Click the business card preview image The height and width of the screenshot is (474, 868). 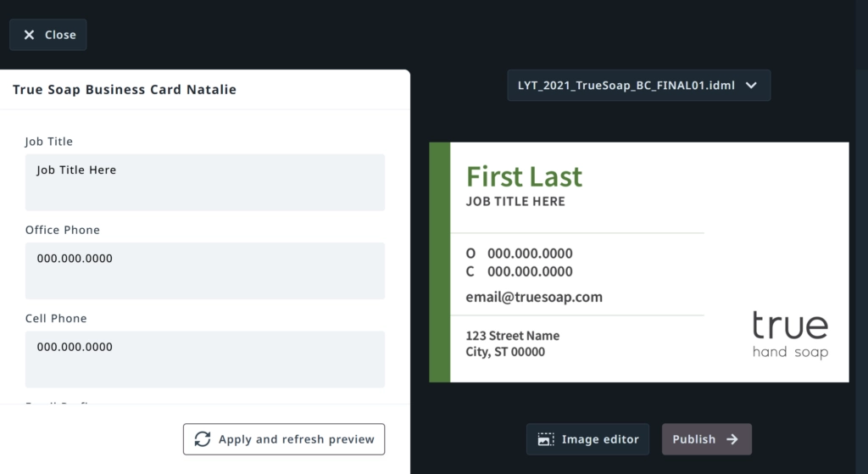click(x=639, y=262)
